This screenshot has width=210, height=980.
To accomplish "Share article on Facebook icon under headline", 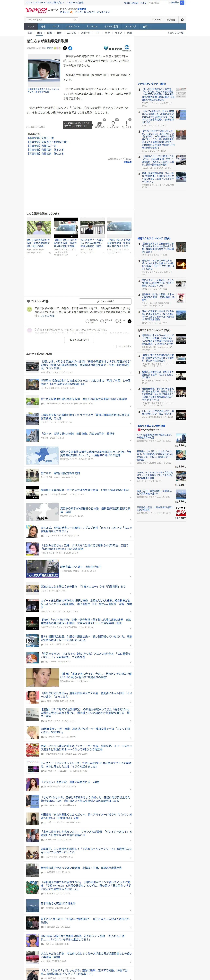I will (x=70, y=48).
